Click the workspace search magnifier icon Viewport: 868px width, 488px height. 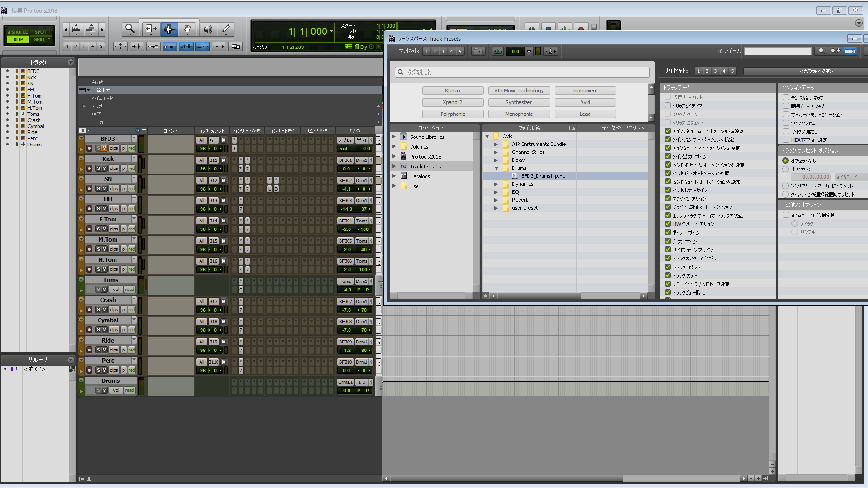point(821,51)
